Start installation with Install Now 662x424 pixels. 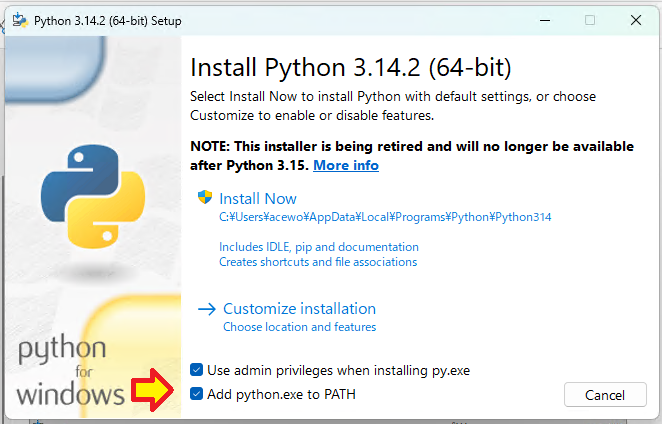258,198
